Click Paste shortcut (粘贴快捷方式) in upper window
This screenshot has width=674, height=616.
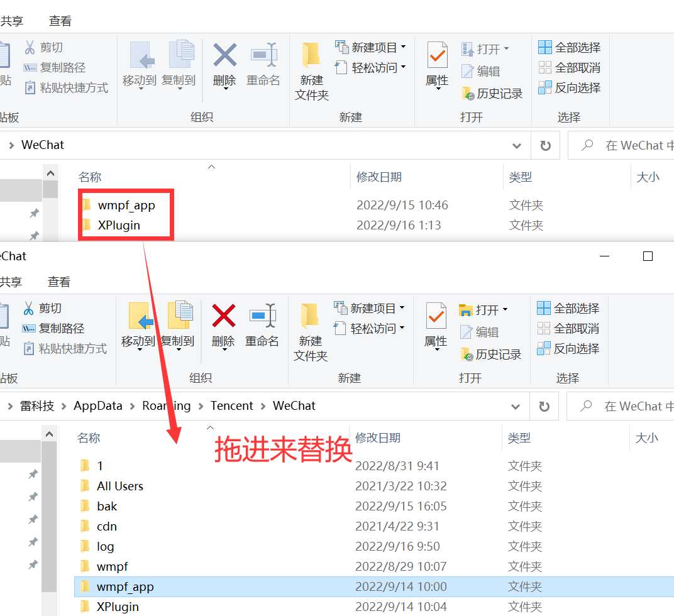pos(66,88)
